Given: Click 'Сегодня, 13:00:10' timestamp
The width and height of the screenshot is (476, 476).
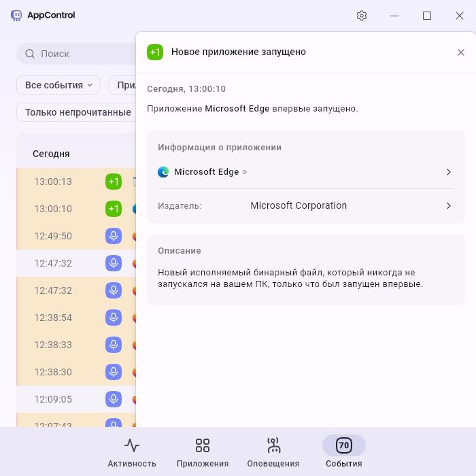Looking at the screenshot, I should point(186,89).
